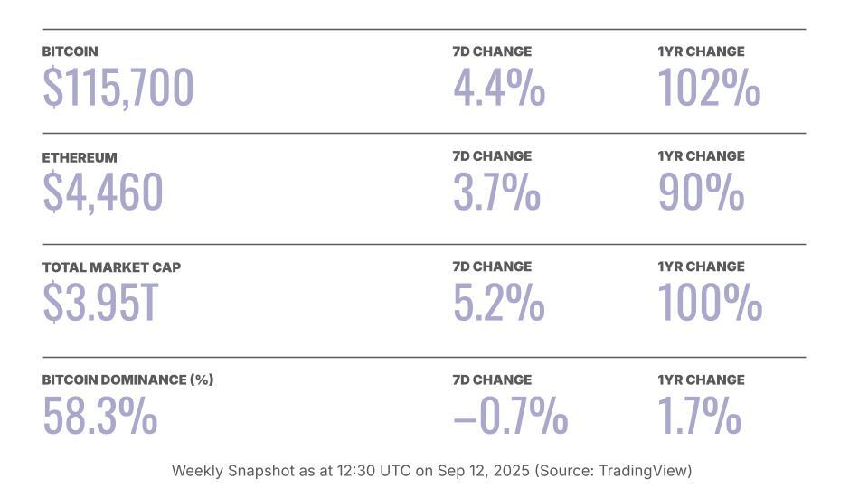868x488 pixels.
Task: Click the 7D CHANGE heading above 4.4%
Action: [x=492, y=52]
